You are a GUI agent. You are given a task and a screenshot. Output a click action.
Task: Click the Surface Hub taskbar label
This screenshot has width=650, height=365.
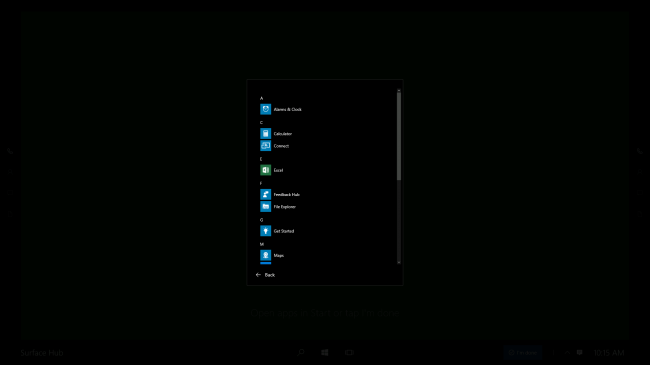[x=42, y=353]
